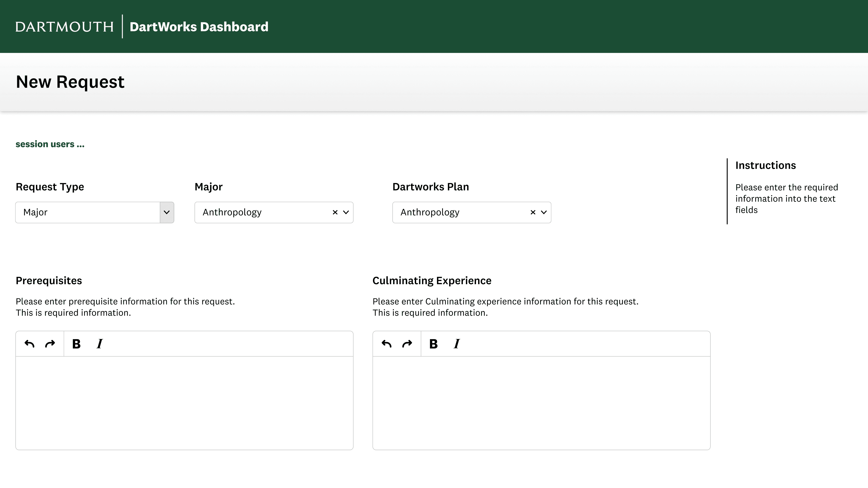Click the DartWorks Dashboard header title
The height and width of the screenshot is (488, 868).
click(x=199, y=27)
